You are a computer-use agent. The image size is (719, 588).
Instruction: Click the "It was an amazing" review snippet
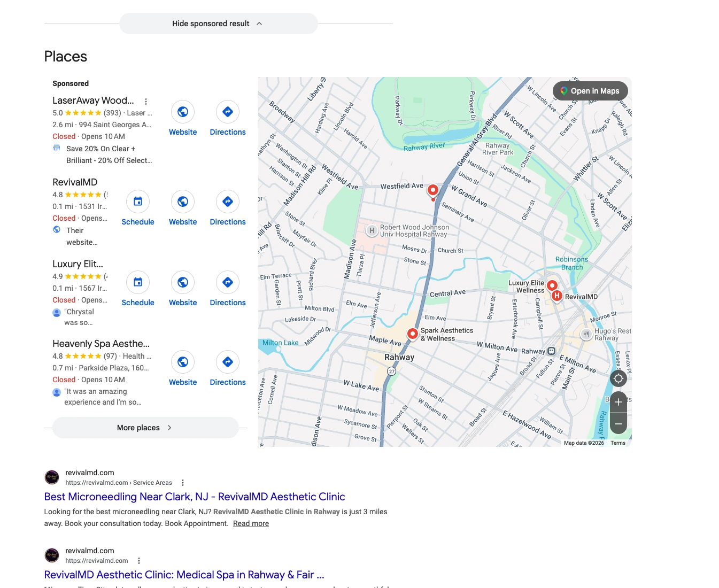(x=103, y=397)
